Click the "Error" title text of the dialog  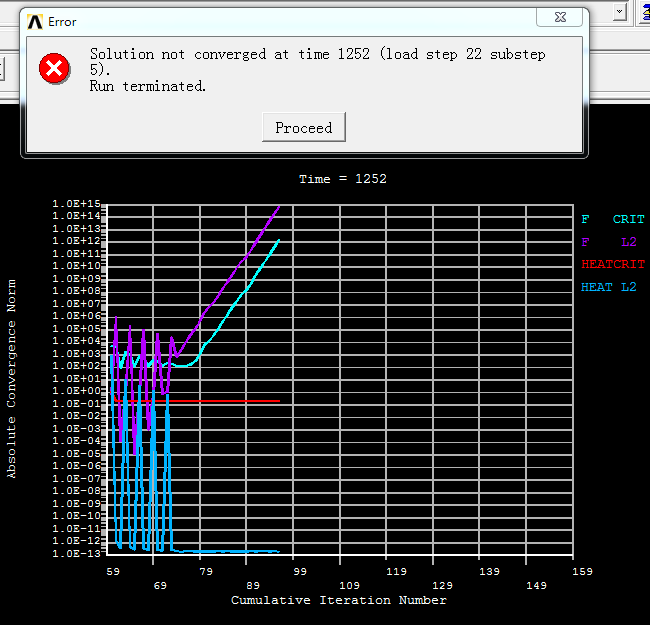click(62, 22)
